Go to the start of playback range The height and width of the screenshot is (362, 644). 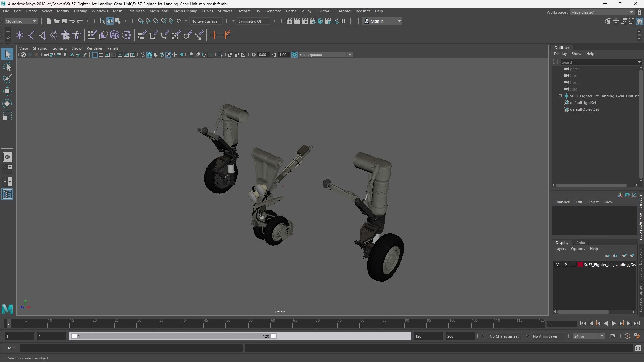[583, 323]
